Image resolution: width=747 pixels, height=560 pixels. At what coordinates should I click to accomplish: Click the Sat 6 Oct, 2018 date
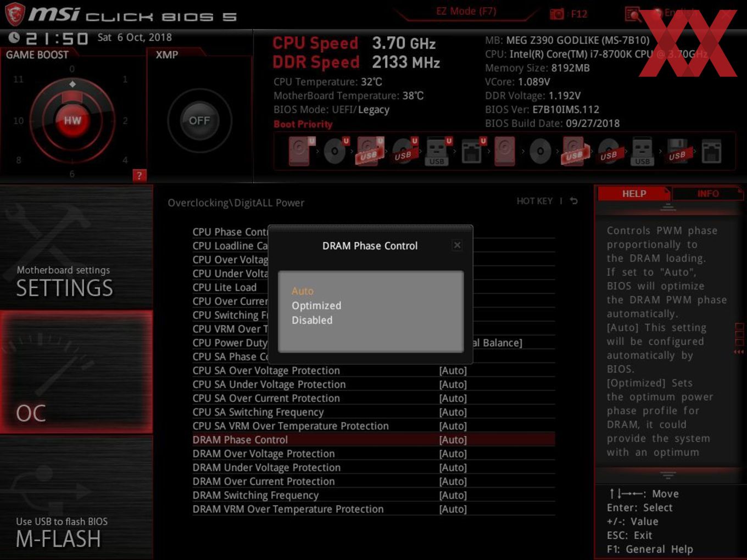click(x=135, y=37)
